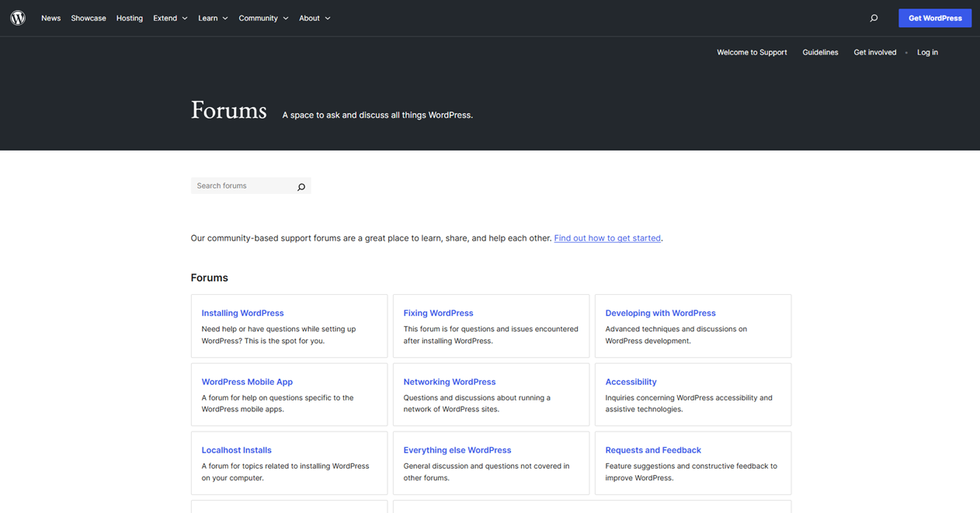Open the Installing WordPress forum
980x513 pixels.
coord(242,313)
